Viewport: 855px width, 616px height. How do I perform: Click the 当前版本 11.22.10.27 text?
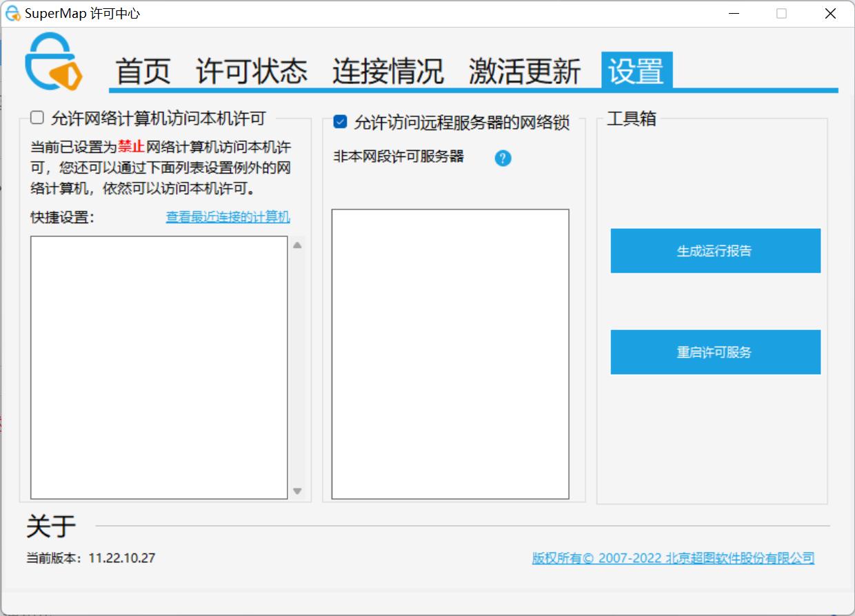91,558
